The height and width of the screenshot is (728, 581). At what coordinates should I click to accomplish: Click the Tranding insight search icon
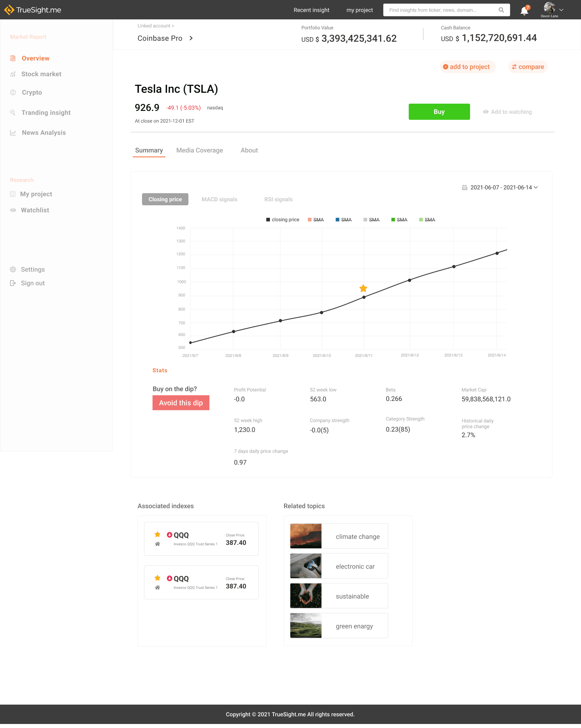point(13,113)
